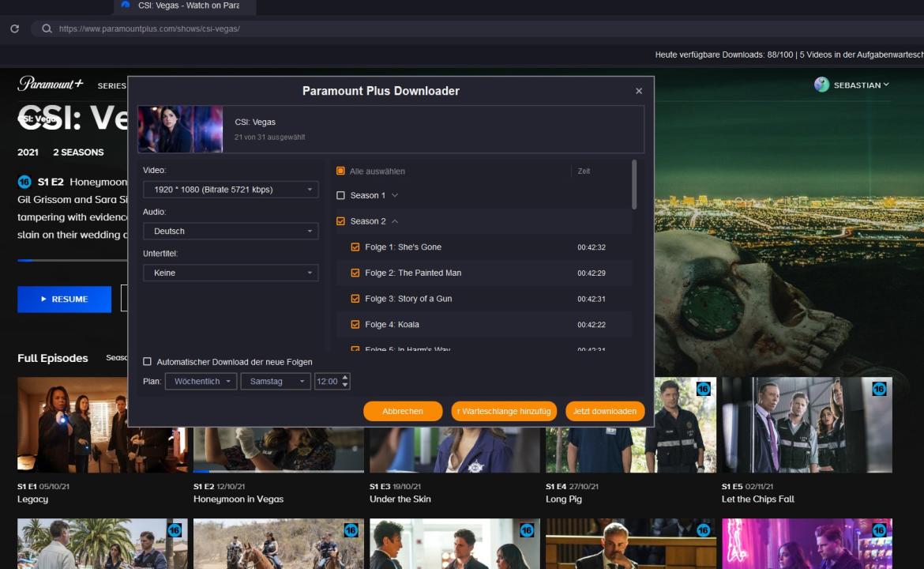Click the search icon in the address bar

(47, 28)
